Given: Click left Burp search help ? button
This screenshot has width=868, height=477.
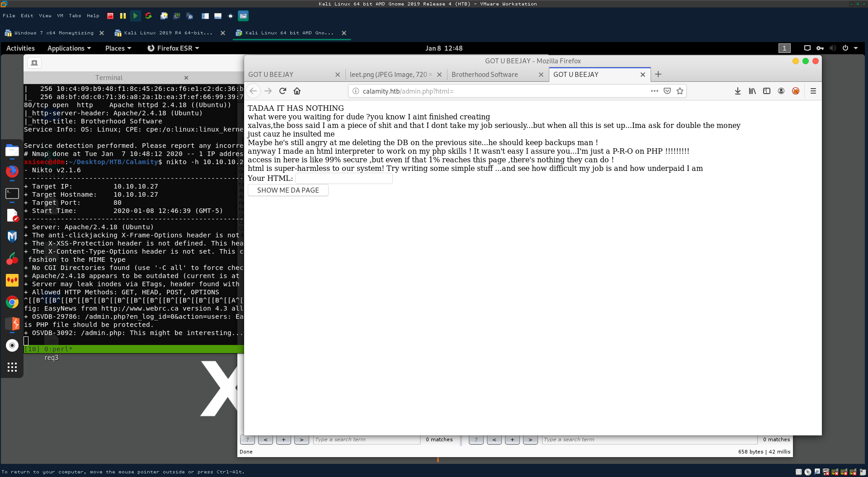Looking at the screenshot, I should [x=247, y=439].
